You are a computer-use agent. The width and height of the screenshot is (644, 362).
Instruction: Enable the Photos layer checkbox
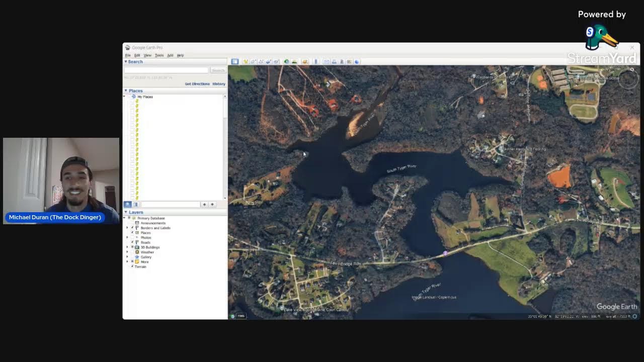(132, 238)
